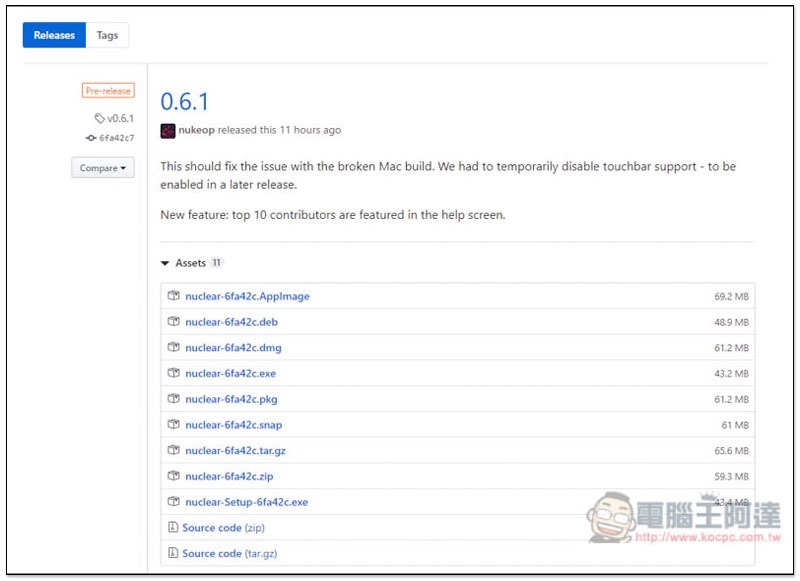Click the commit icon beside 6fa42c7
Screen dimensions: 800x581
coord(91,138)
